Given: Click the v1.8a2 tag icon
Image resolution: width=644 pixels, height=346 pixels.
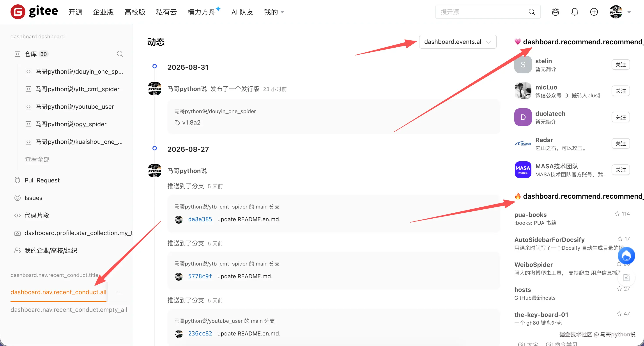Looking at the screenshot, I should 177,123.
